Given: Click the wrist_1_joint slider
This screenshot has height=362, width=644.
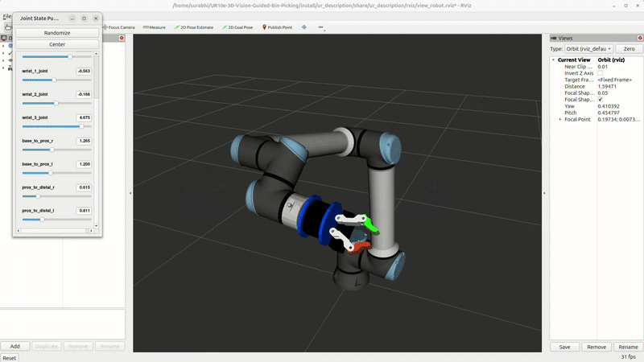Looking at the screenshot, I should click(x=56, y=80).
